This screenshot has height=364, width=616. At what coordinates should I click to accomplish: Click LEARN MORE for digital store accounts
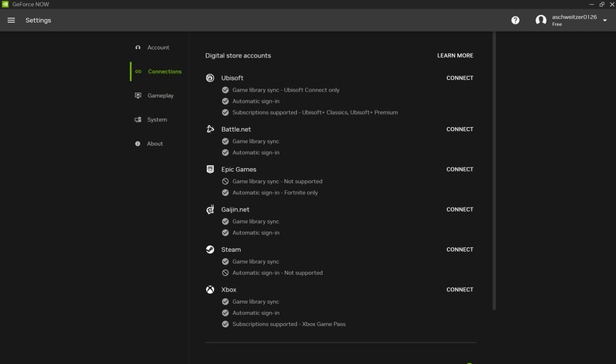(x=455, y=55)
